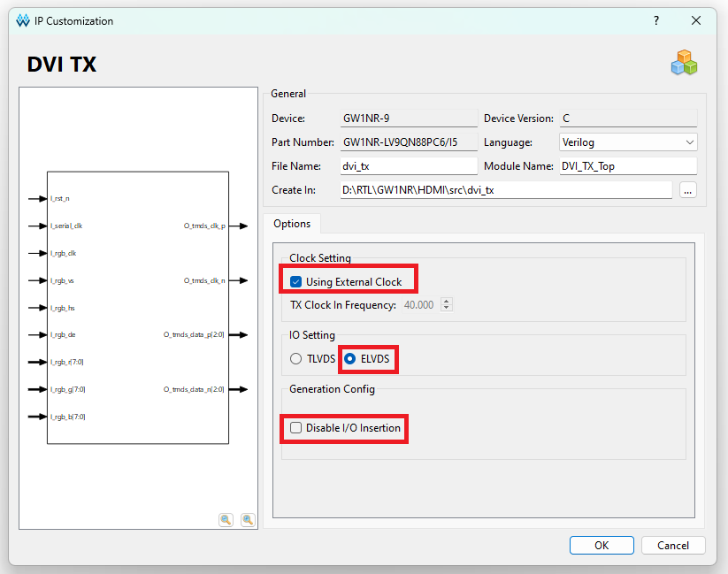Click the File Name field
This screenshot has width=728, height=574.
pyautogui.click(x=409, y=165)
